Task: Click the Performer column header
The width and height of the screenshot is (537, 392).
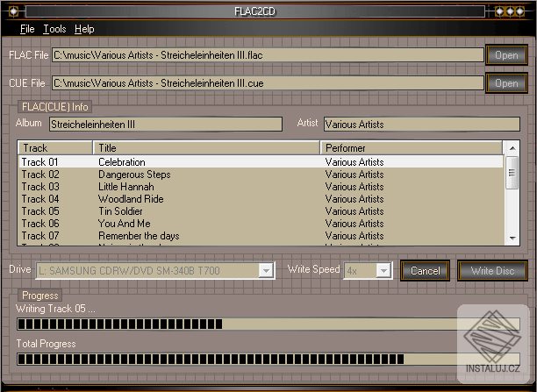Action: (412, 148)
